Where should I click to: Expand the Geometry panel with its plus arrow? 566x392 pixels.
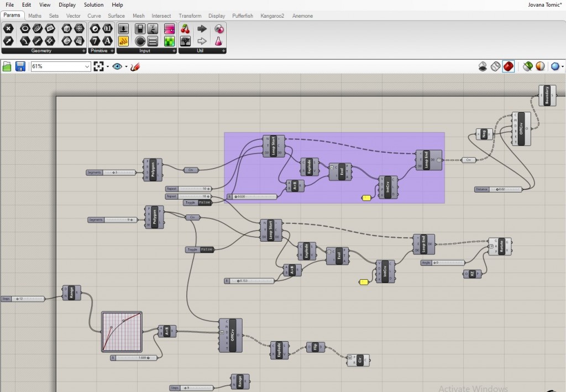tap(83, 51)
